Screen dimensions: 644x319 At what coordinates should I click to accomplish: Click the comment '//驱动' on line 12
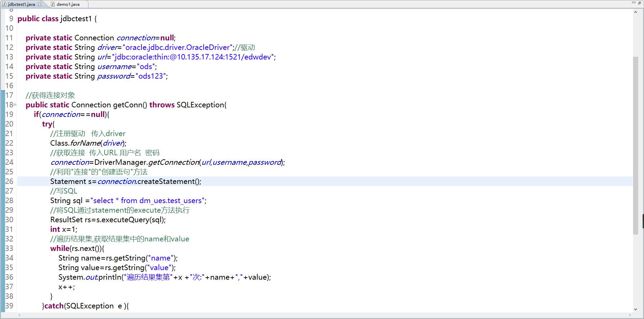point(245,48)
